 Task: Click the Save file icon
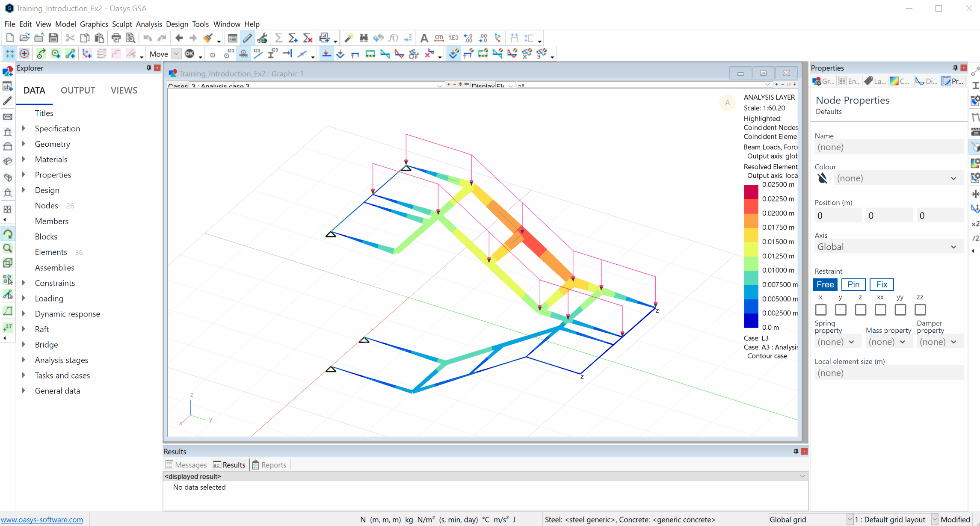[x=53, y=38]
